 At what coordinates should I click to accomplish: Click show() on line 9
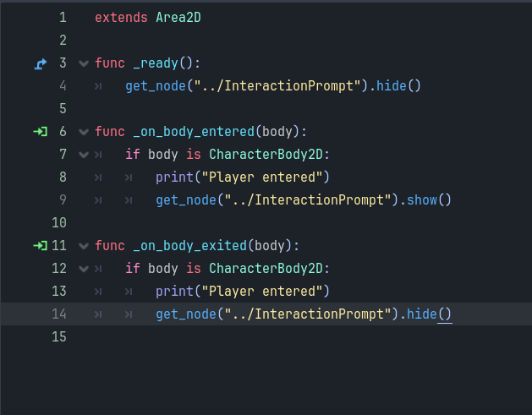428,200
